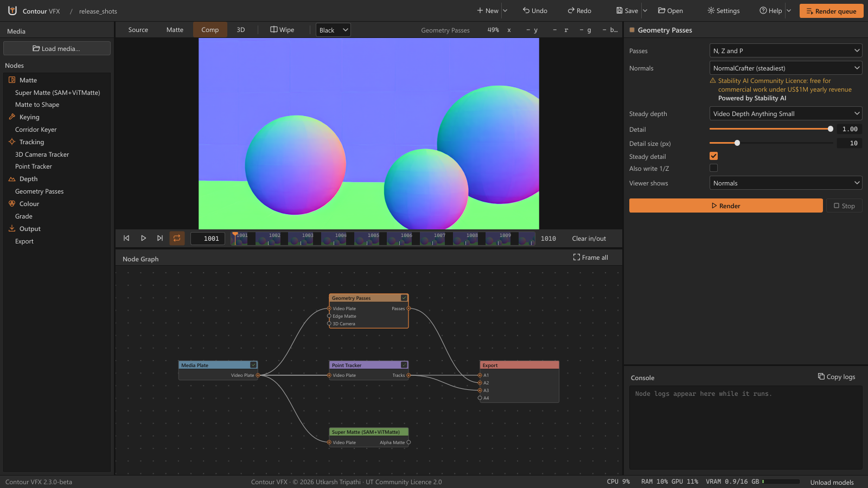The width and height of the screenshot is (868, 488).
Task: Click the Output download icon
Action: (x=12, y=228)
